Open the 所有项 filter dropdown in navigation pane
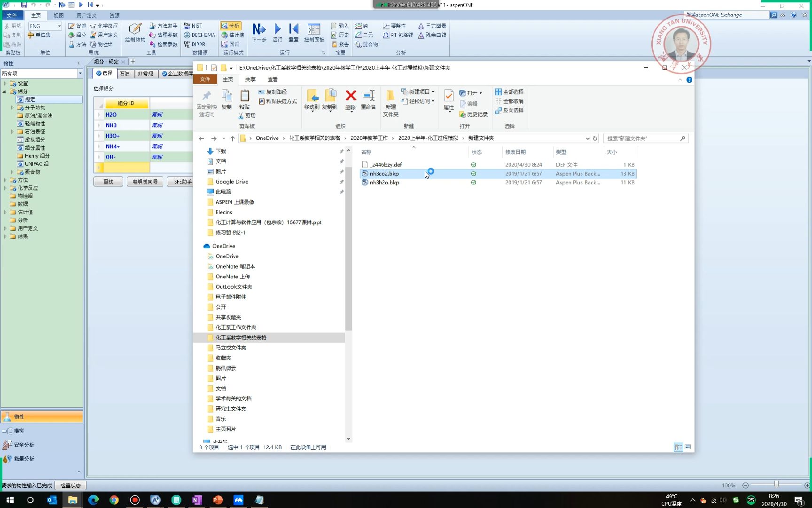 [80, 73]
